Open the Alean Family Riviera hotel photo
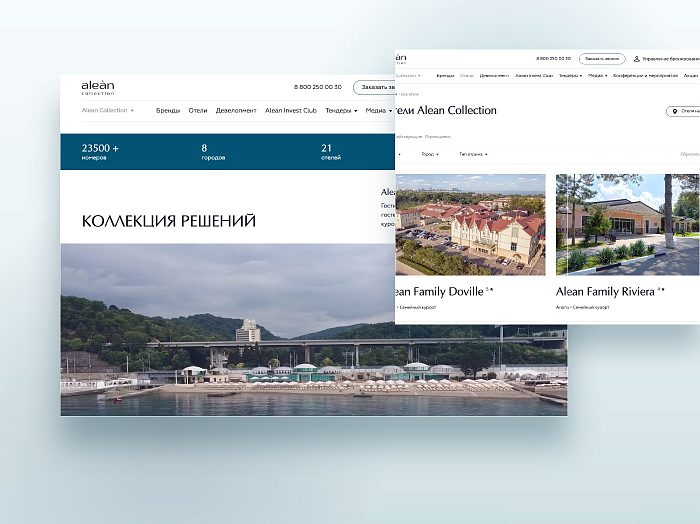 [x=628, y=225]
